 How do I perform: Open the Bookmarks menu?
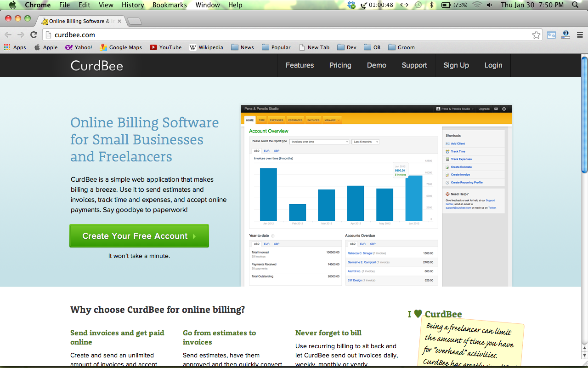tap(170, 5)
